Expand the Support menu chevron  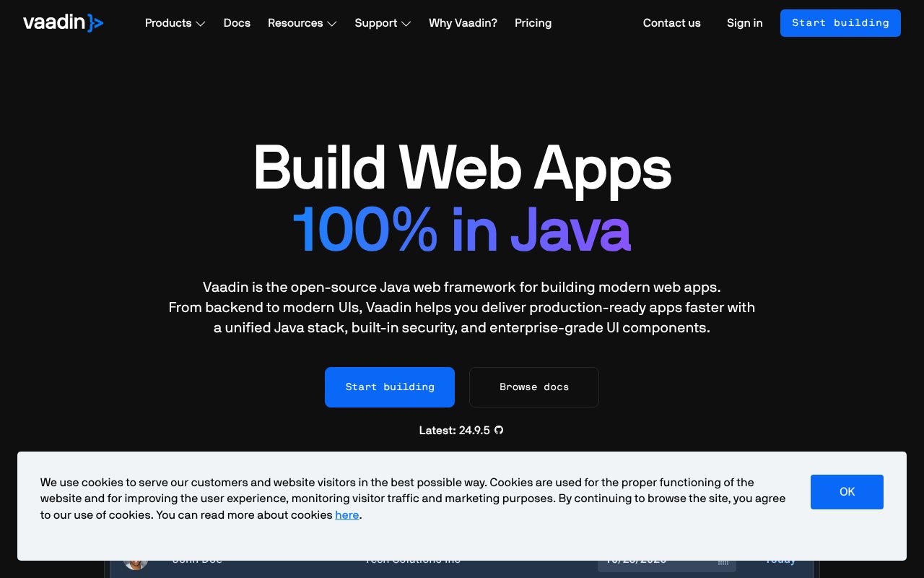pyautogui.click(x=406, y=23)
